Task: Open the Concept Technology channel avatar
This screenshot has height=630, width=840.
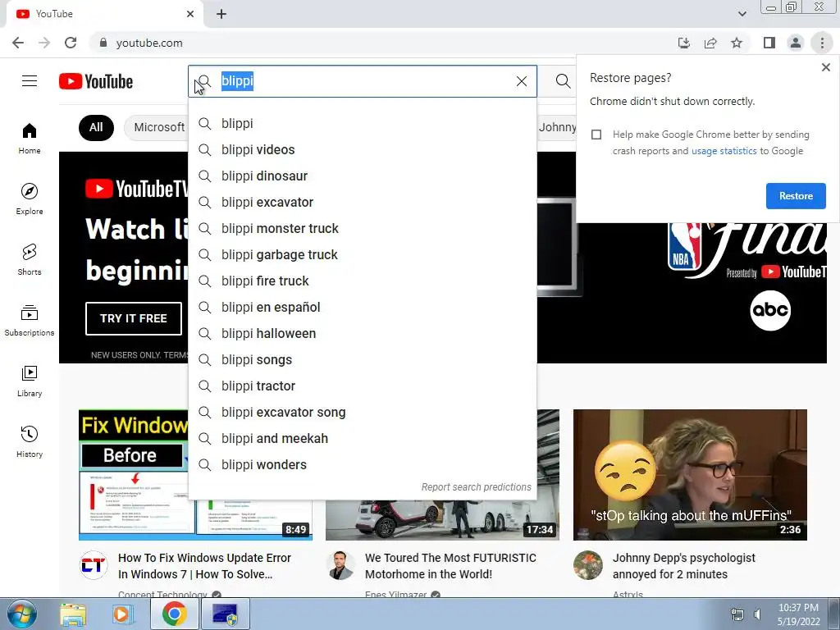Action: (94, 565)
